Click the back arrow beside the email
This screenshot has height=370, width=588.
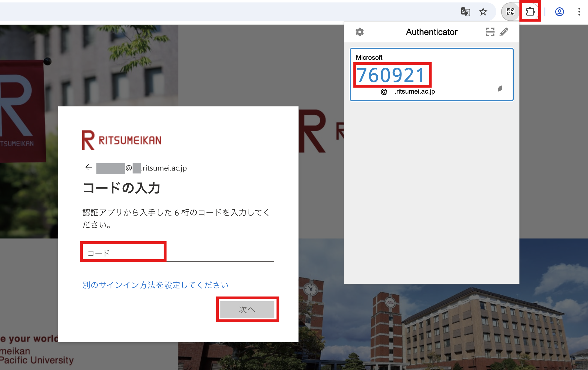tap(88, 167)
